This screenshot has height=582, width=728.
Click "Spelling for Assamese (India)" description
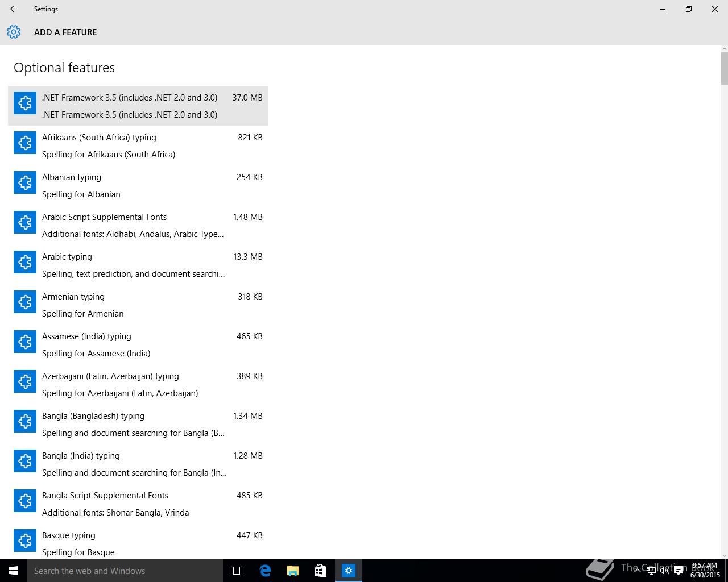[x=96, y=354]
